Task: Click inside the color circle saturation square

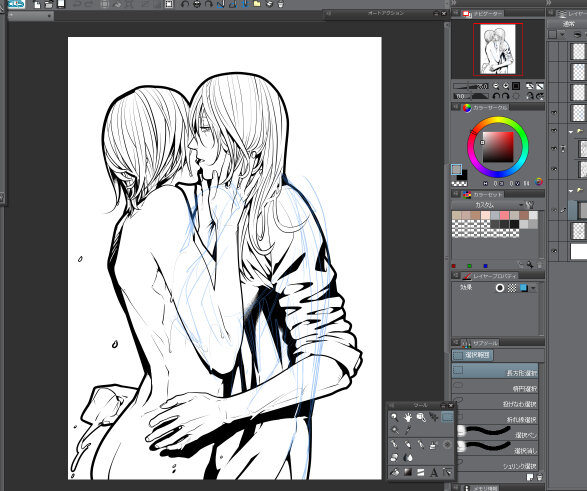Action: 498,147
